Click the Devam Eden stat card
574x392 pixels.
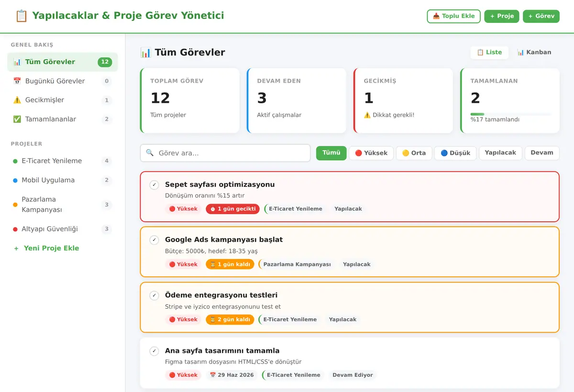coord(297,100)
